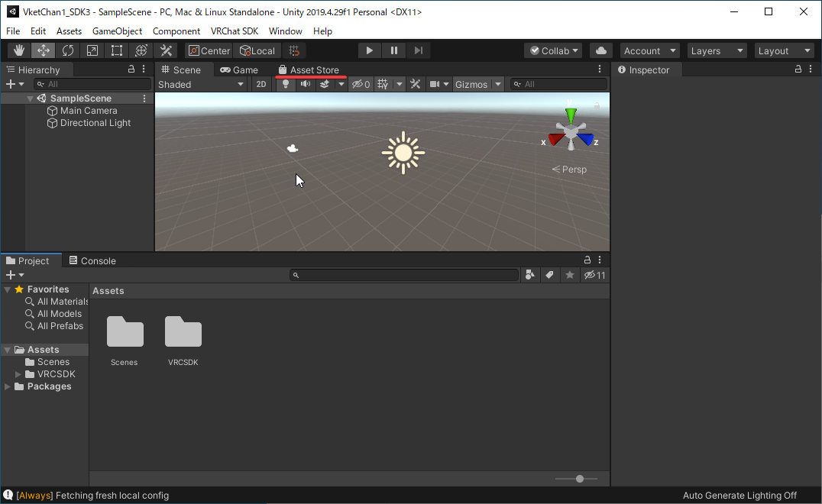Select the Rotate tool
This screenshot has height=504, width=822.
[x=67, y=50]
